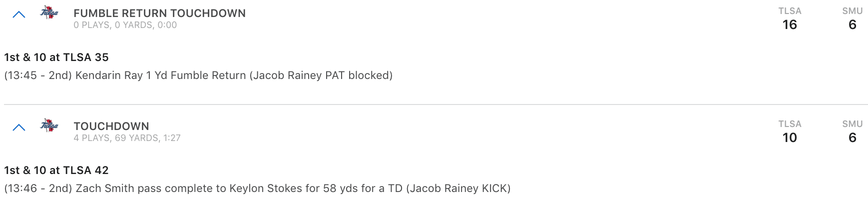Screen dimensions: 868x202
Task: Click the SMU label in the second drive row
Action: 853,124
